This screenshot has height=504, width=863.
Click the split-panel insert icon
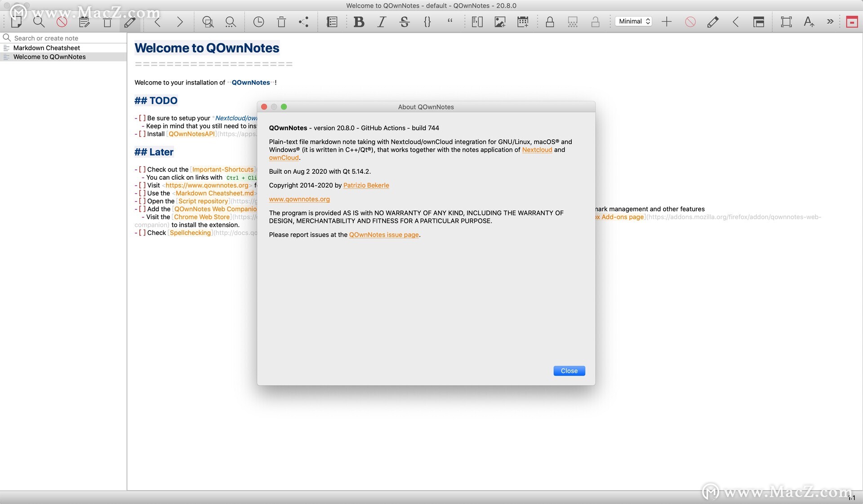[477, 22]
